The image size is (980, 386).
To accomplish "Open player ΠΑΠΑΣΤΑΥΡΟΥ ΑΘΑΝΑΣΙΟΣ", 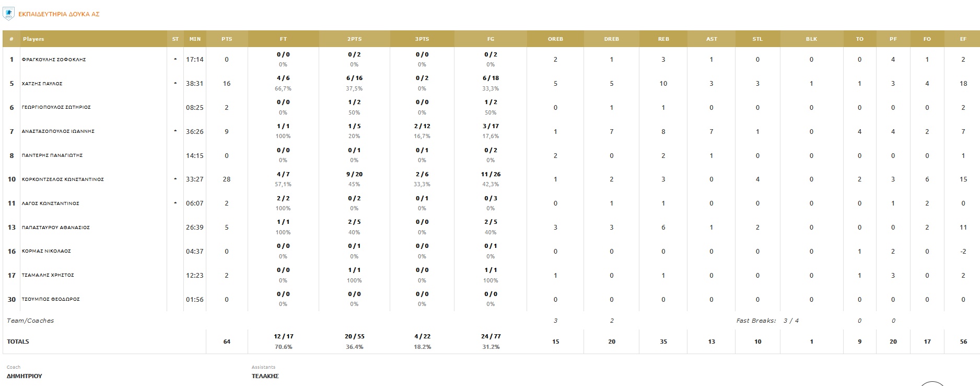I will (56, 228).
